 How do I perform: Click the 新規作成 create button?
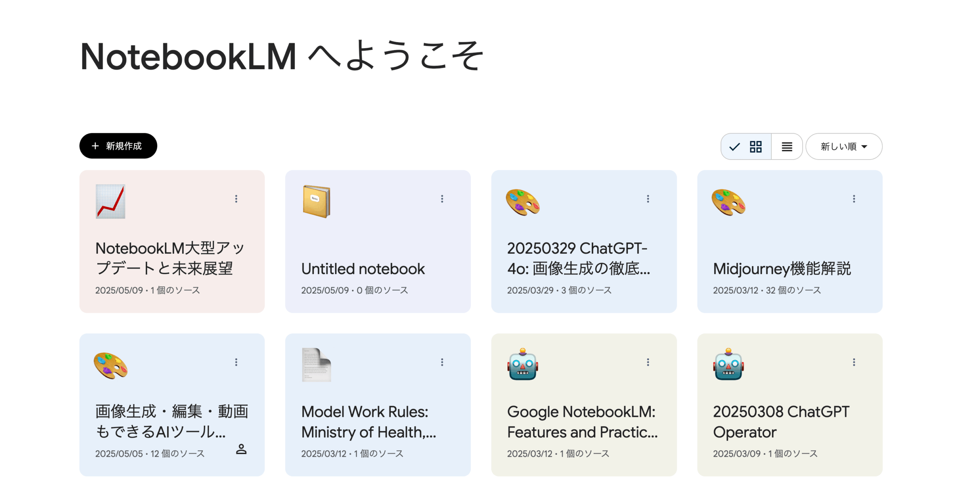pyautogui.click(x=118, y=146)
